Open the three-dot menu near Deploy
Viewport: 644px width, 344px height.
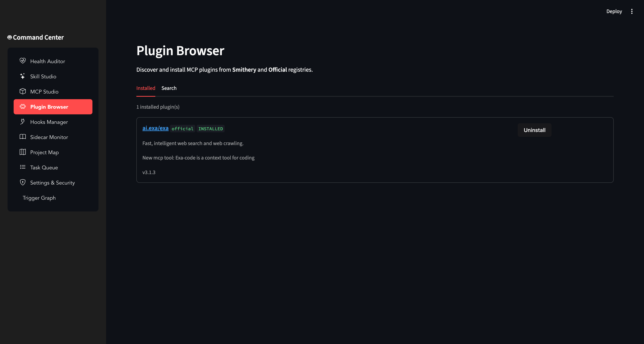click(x=632, y=11)
